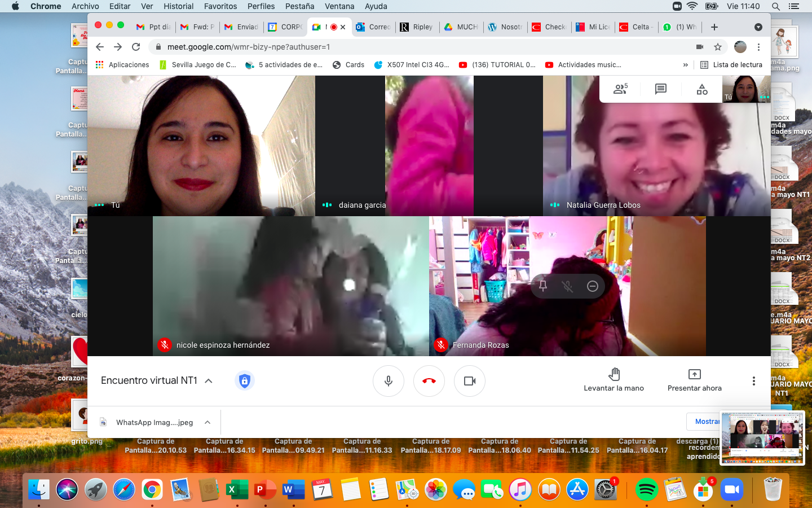Launch Siri from the Dock
The width and height of the screenshot is (812, 508).
pyautogui.click(x=67, y=490)
